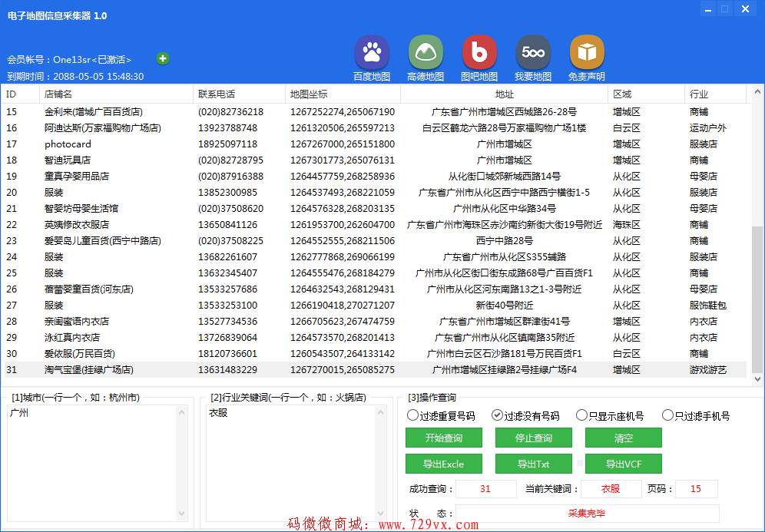Viewport: 765px width, 532px height.
Task: Select the 亲闺蜜语内衣店 row
Action: (x=375, y=321)
